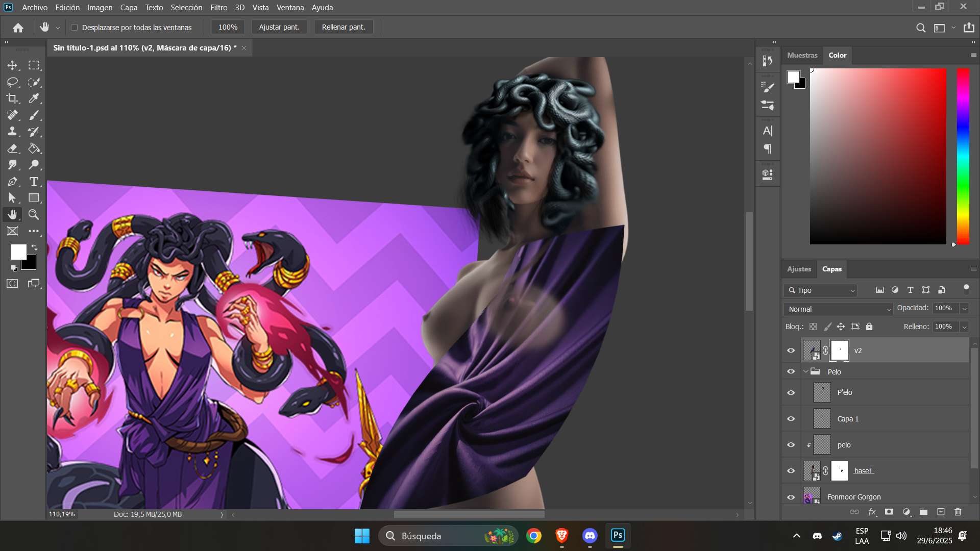Image resolution: width=980 pixels, height=551 pixels.
Task: Select the Spot Healing Brush tool
Action: tap(12, 115)
